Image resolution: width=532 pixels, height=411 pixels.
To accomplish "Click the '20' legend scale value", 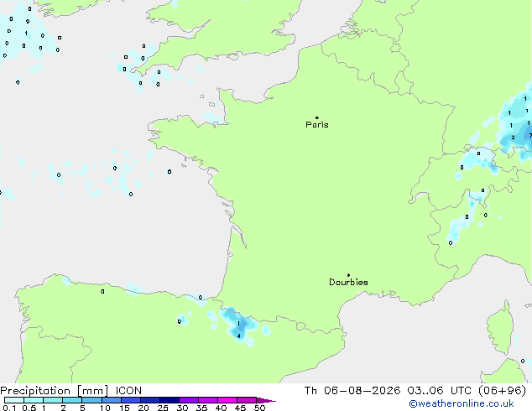I will (x=143, y=408).
